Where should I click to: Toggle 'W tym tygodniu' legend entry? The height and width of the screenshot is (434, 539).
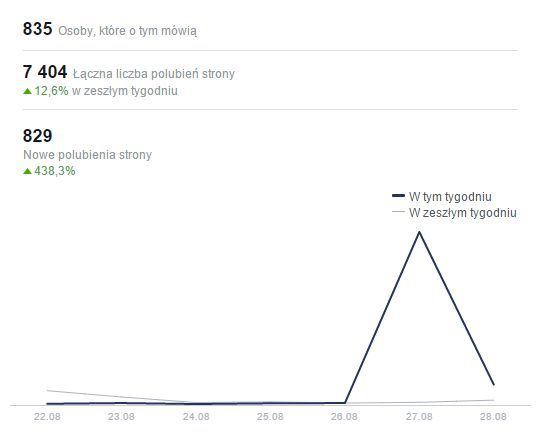click(x=450, y=197)
